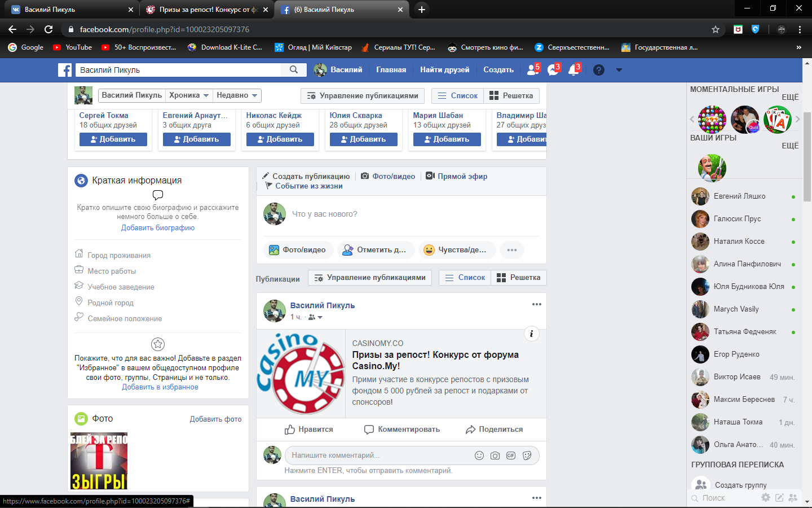
Task: Show hidden bookmarks chevron
Action: coord(798,47)
